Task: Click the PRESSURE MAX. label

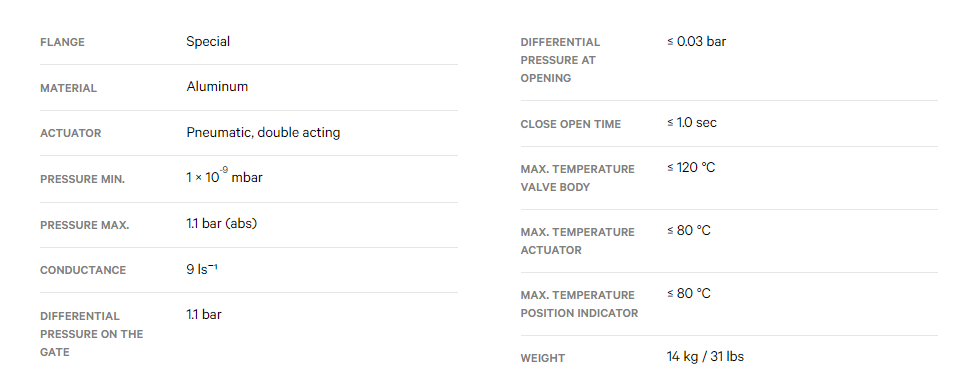Action: (x=85, y=225)
